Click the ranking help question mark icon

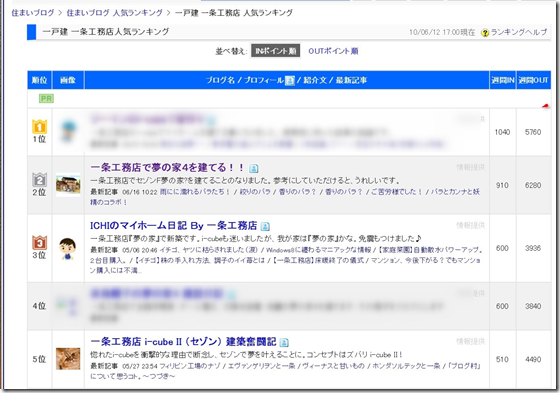pyautogui.click(x=485, y=33)
